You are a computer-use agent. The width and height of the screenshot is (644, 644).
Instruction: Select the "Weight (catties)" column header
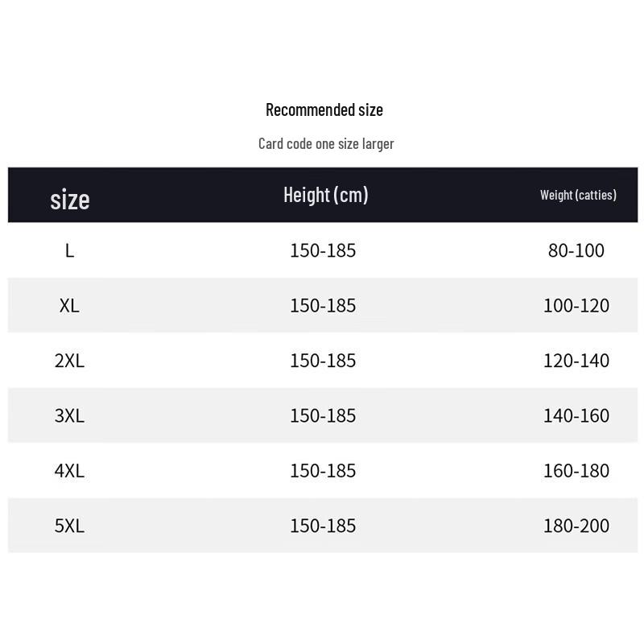578,195
